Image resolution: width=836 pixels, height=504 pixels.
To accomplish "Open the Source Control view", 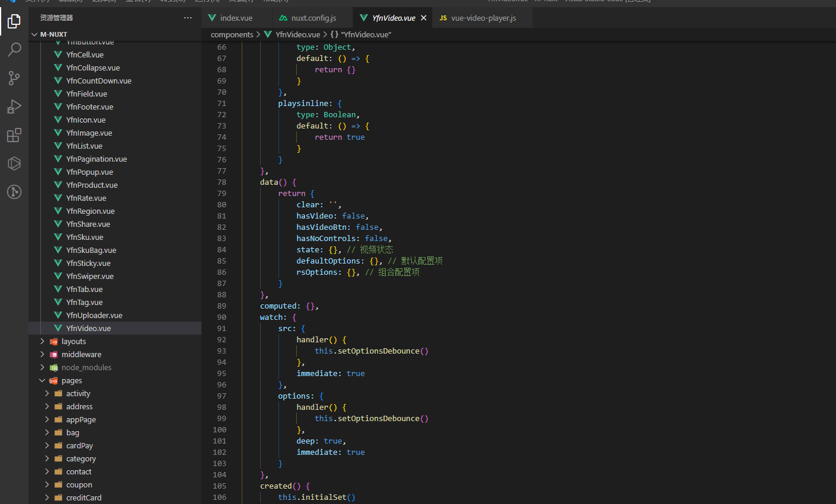I will 14,78.
